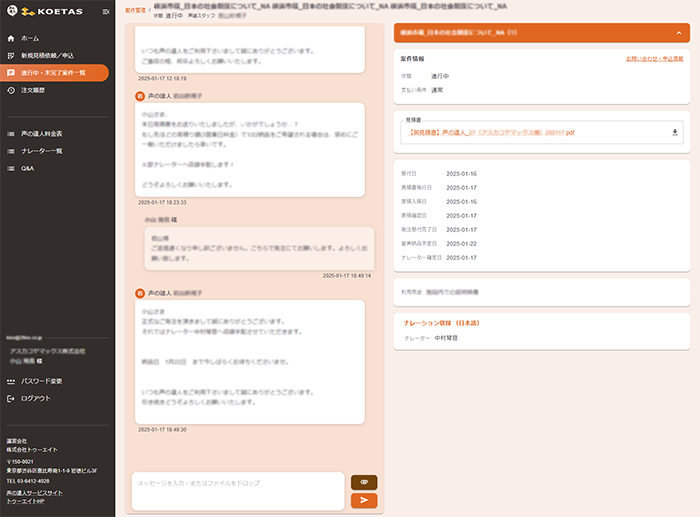
Task: Click the 注文履歴 clock icon
Action: pos(11,91)
